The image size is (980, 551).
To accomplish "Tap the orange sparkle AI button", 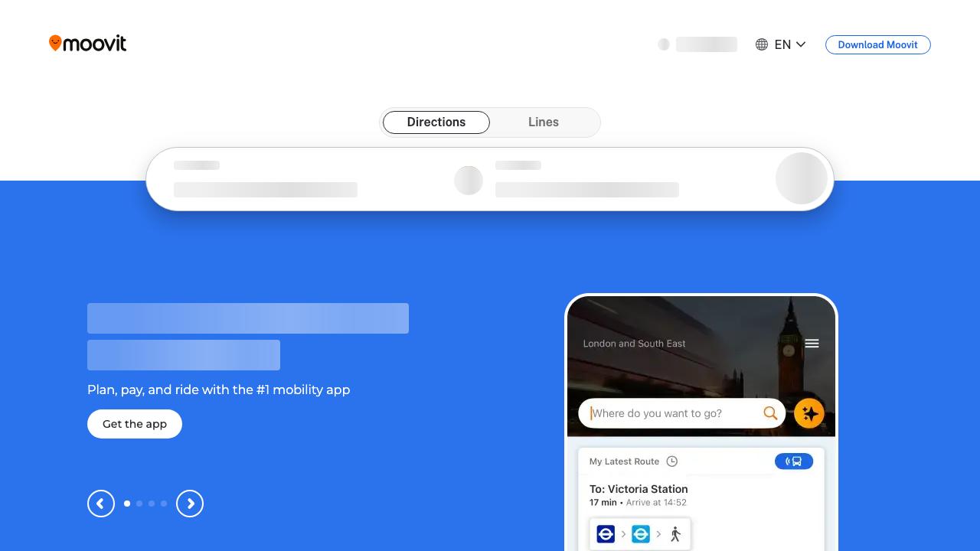I will pos(808,413).
